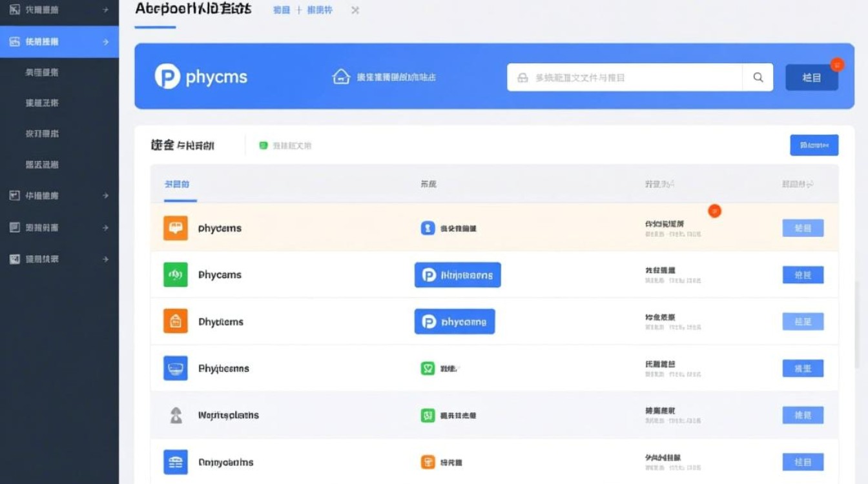
Task: Click the phycms logo in the blue banner
Action: (x=201, y=77)
